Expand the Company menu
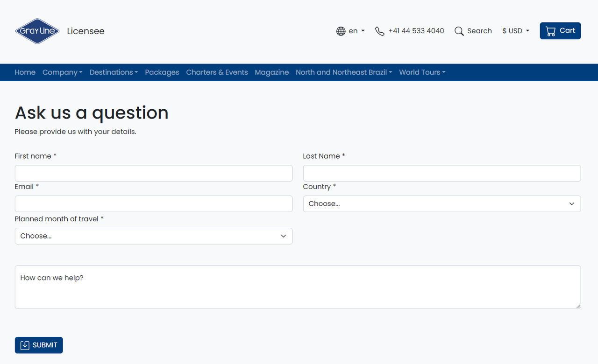 [62, 72]
